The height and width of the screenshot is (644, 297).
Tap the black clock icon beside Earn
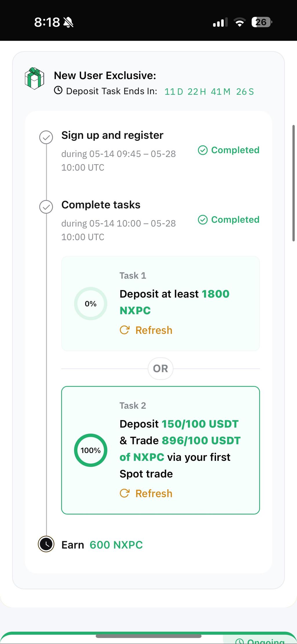tap(46, 544)
